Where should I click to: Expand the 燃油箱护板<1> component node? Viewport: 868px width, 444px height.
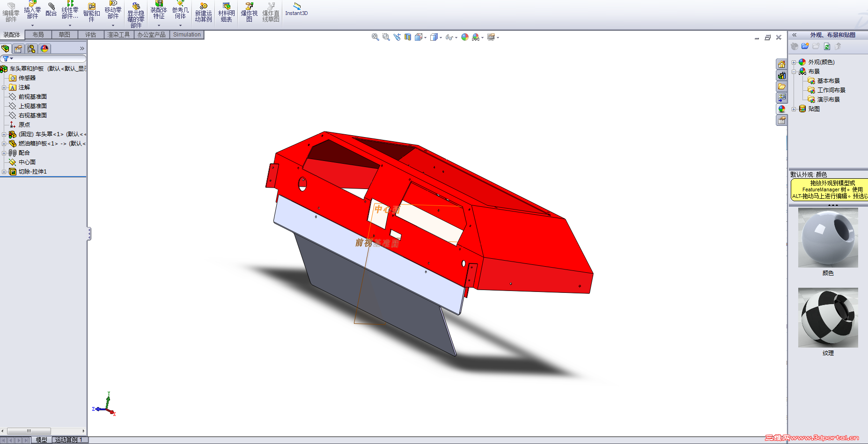tap(4, 144)
